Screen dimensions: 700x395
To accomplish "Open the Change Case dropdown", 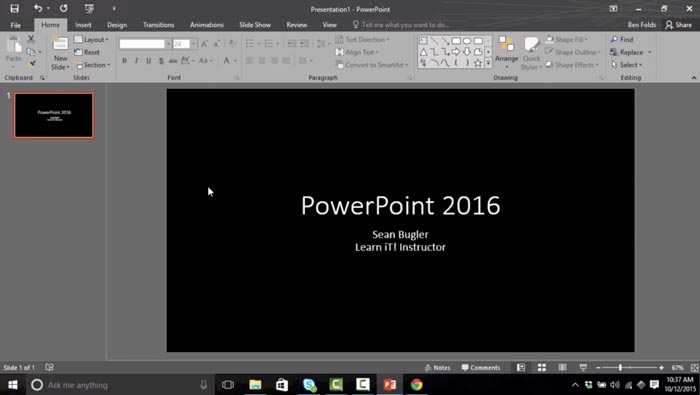I will tap(205, 61).
